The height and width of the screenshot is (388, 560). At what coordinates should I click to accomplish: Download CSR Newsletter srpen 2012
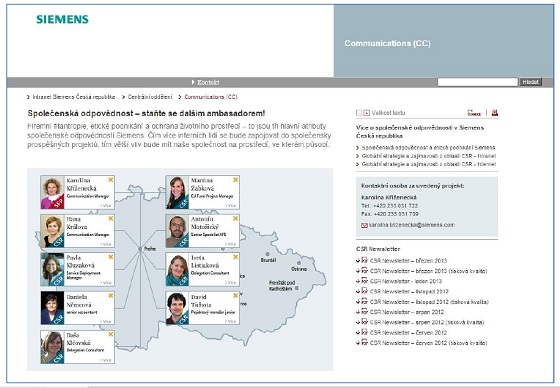click(x=407, y=312)
